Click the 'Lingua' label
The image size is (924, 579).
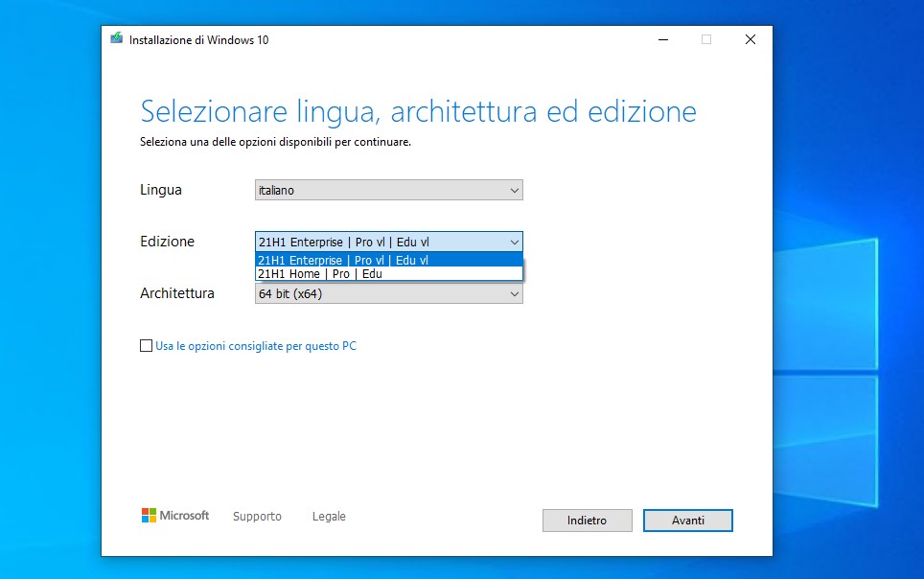tap(161, 190)
